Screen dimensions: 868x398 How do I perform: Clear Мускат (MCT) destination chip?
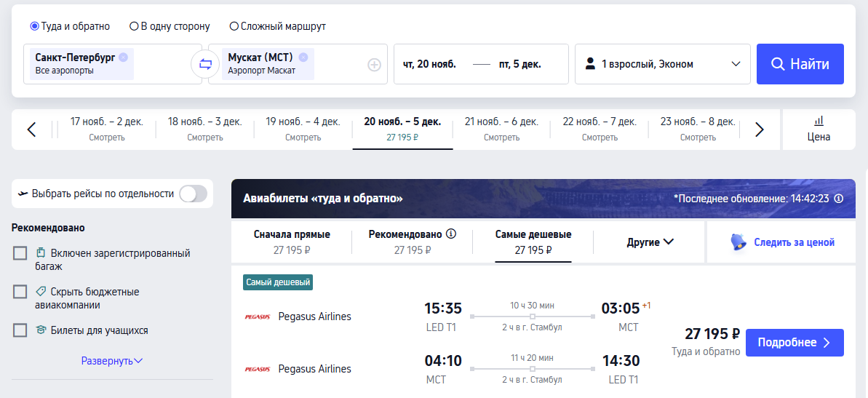[x=303, y=57]
